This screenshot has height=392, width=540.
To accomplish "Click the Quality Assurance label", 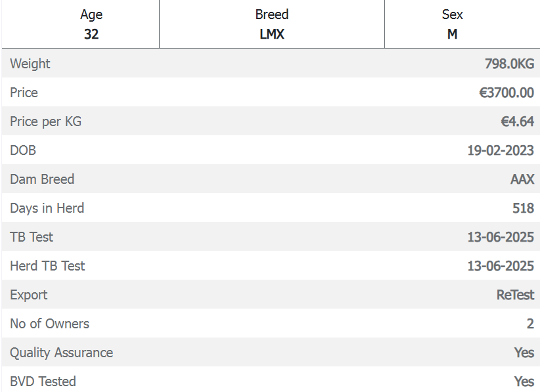I will (61, 353).
